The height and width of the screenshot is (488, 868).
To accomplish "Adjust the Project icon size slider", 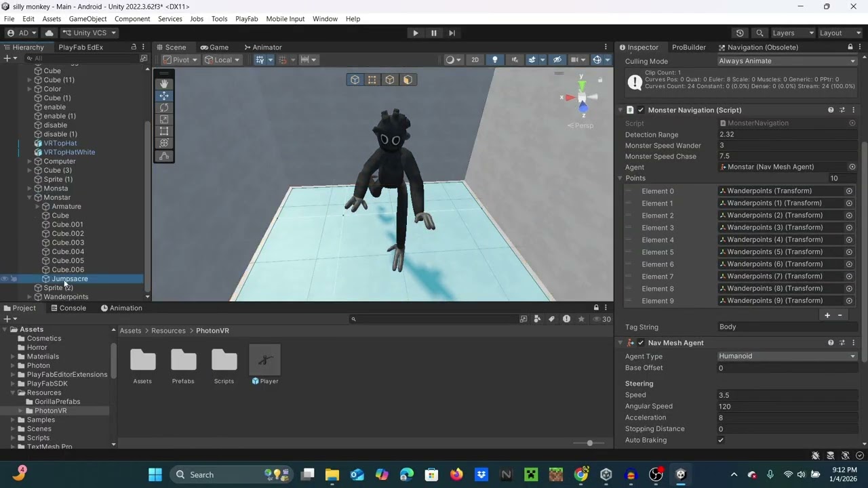I will pos(589,443).
